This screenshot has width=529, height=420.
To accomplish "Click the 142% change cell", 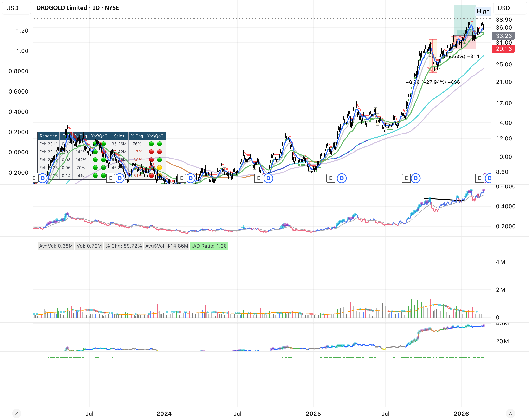I will [81, 160].
